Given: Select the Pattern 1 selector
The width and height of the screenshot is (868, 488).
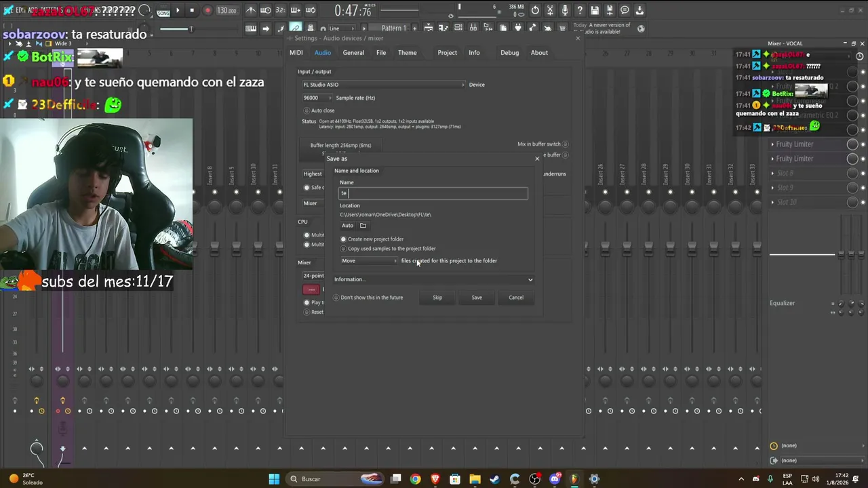Looking at the screenshot, I should 393,28.
